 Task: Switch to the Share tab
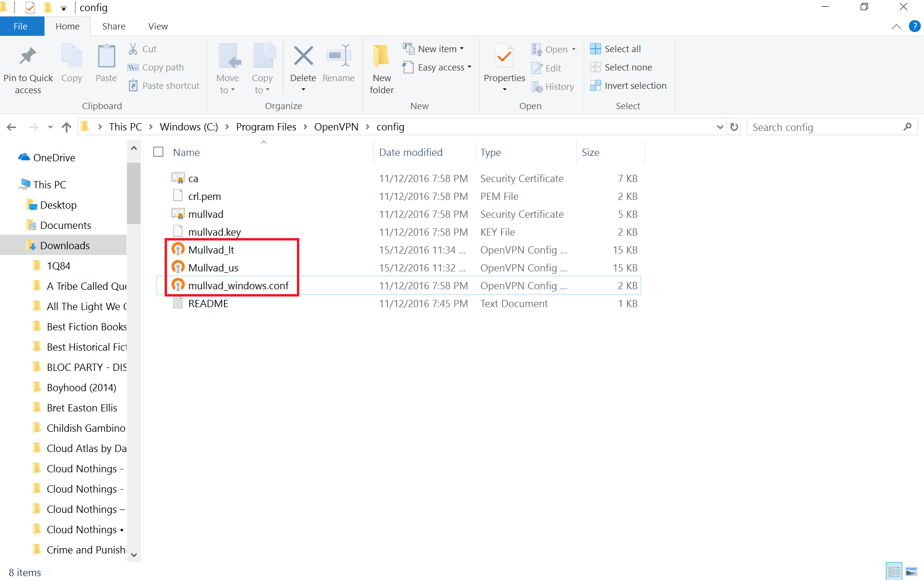pyautogui.click(x=113, y=27)
